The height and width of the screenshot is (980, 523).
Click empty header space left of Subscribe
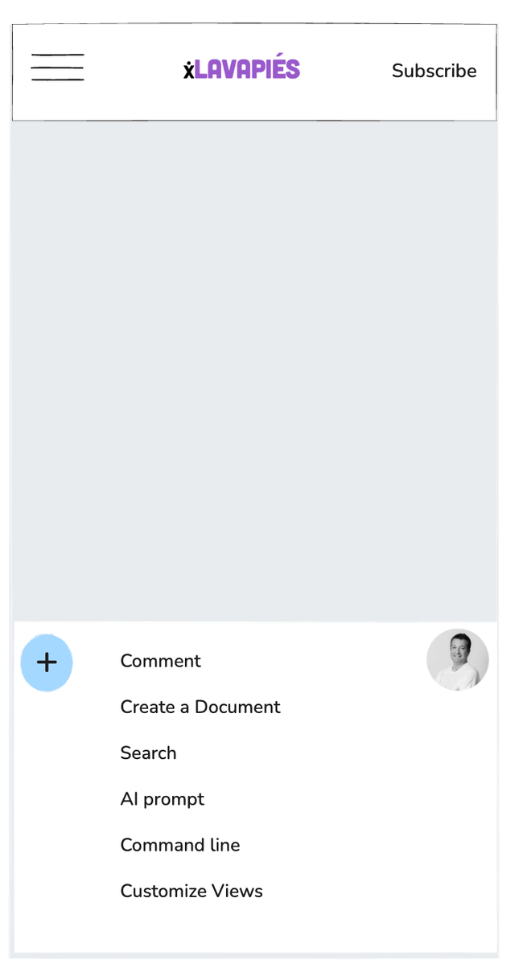[x=346, y=71]
